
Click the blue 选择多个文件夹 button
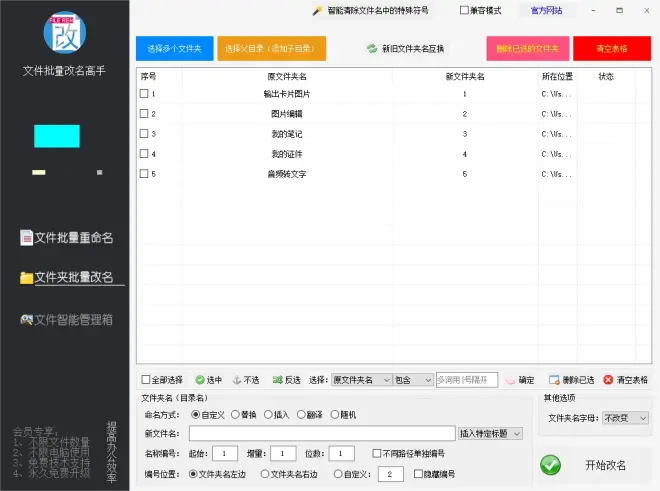(174, 48)
